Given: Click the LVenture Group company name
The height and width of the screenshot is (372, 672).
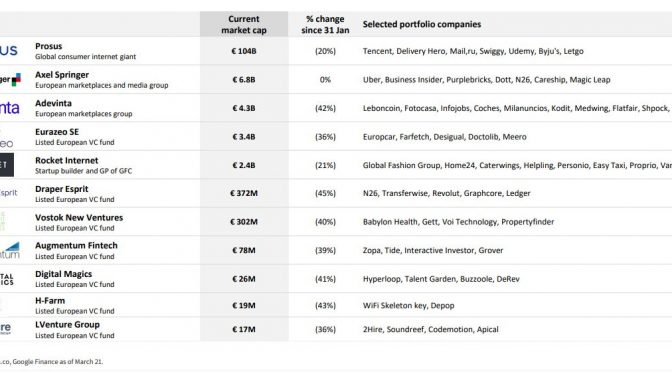Looking at the screenshot, I should click(x=67, y=324).
